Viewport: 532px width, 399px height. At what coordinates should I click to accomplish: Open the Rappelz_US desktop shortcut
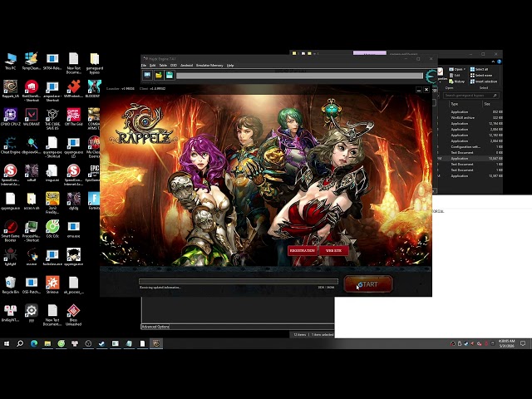point(11,89)
